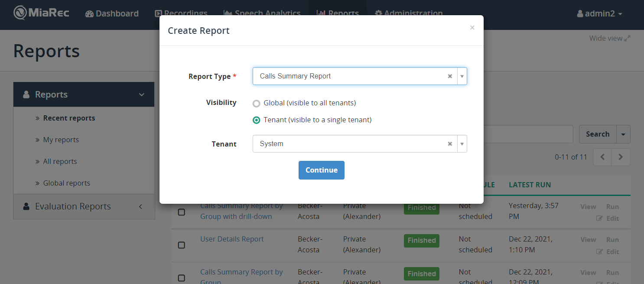Open the admin2 user dropdown
The height and width of the screenshot is (284, 644).
pos(599,13)
